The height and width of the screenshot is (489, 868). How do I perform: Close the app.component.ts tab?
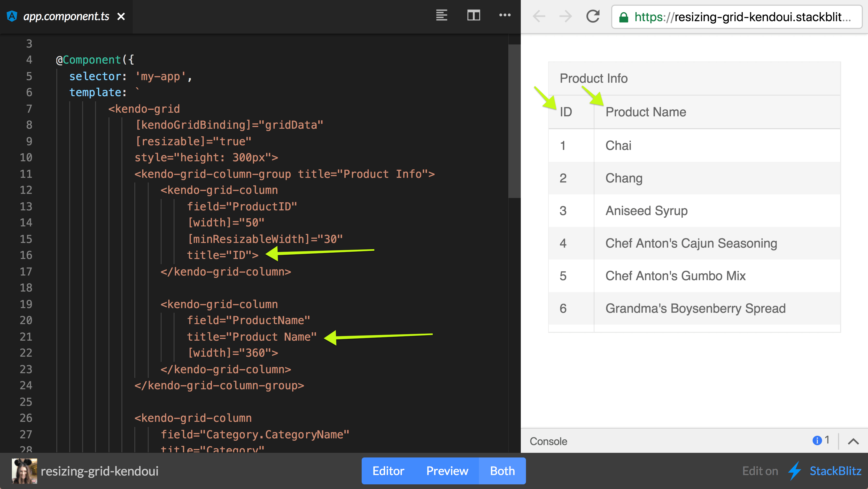click(121, 16)
